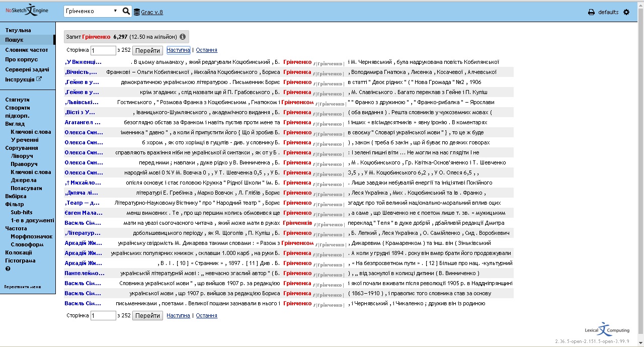
Task: Show query info via info icon
Action: click(183, 37)
